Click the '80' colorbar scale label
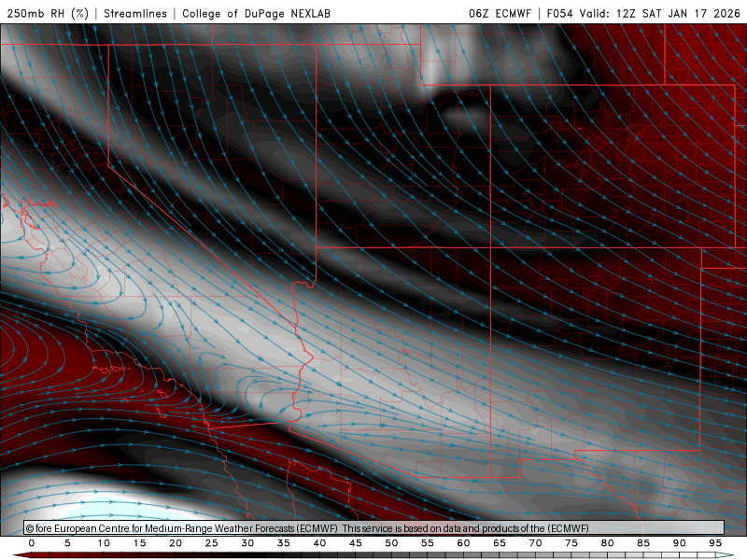The image size is (747, 560). pos(608,543)
